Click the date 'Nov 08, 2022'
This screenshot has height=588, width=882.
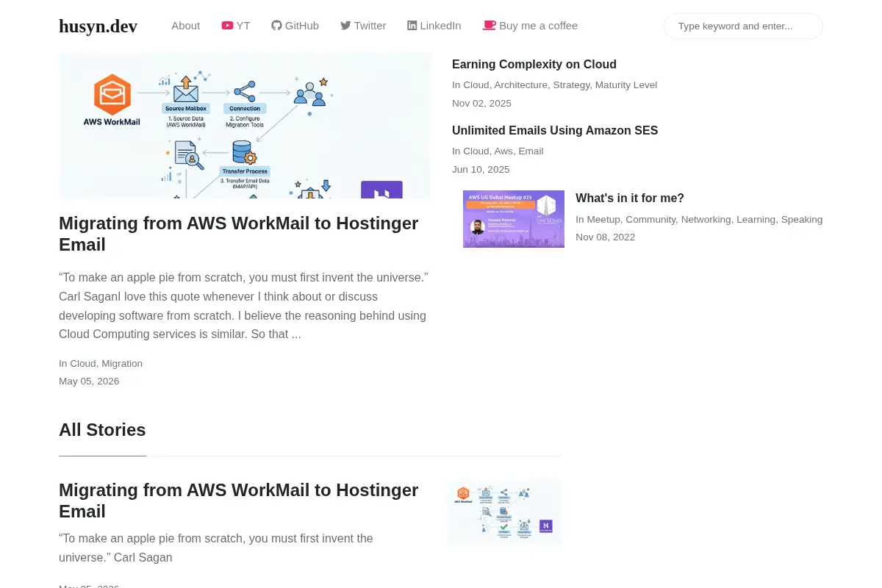click(605, 237)
